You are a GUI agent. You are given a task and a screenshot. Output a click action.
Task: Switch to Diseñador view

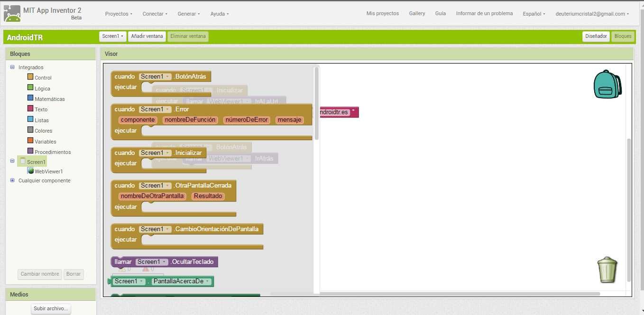click(596, 36)
